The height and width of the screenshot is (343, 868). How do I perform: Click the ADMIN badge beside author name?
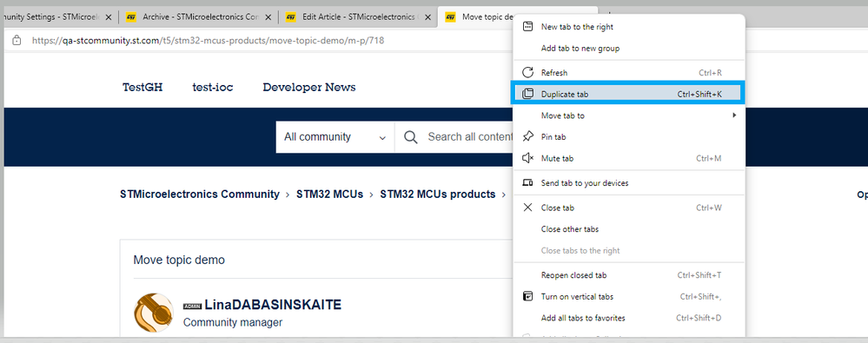click(x=192, y=306)
